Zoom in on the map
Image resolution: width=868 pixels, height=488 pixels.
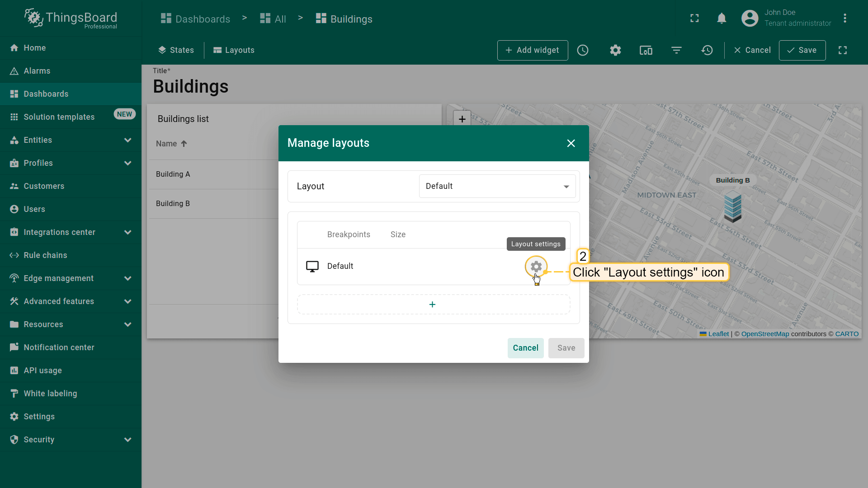point(462,119)
